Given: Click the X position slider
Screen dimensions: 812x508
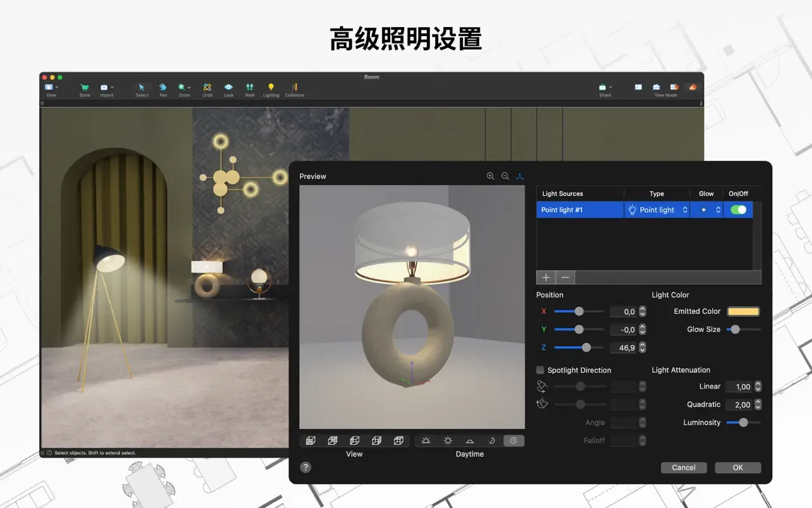Looking at the screenshot, I should point(579,311).
